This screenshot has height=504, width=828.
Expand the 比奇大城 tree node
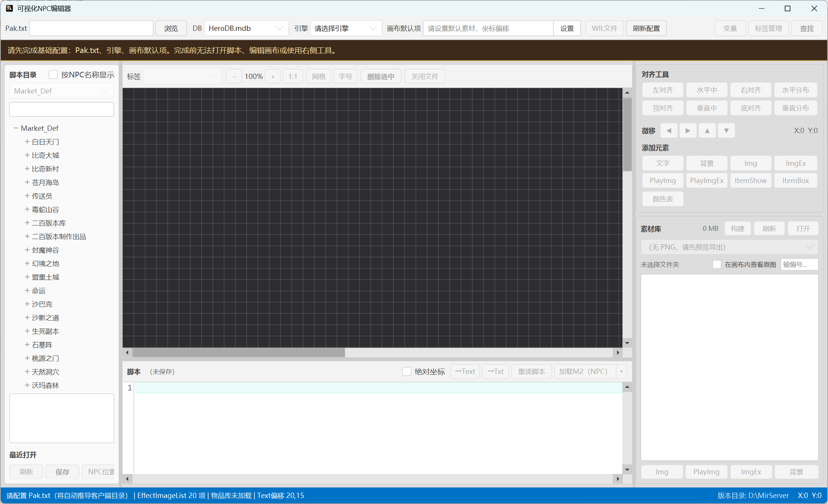click(x=27, y=155)
